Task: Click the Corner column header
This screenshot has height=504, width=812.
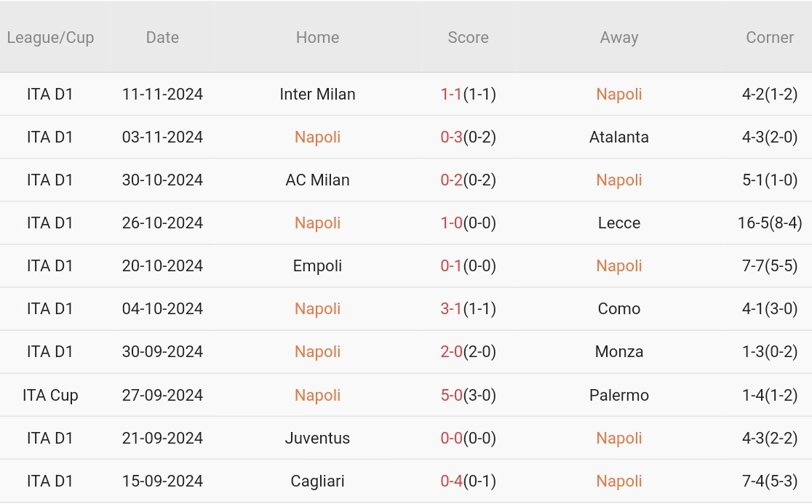Action: [x=769, y=38]
